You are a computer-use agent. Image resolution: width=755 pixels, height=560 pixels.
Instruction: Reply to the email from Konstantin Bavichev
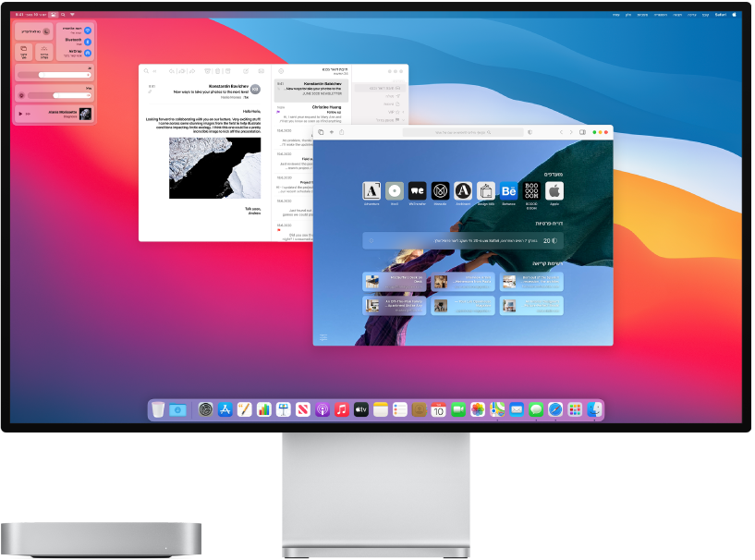pos(172,71)
